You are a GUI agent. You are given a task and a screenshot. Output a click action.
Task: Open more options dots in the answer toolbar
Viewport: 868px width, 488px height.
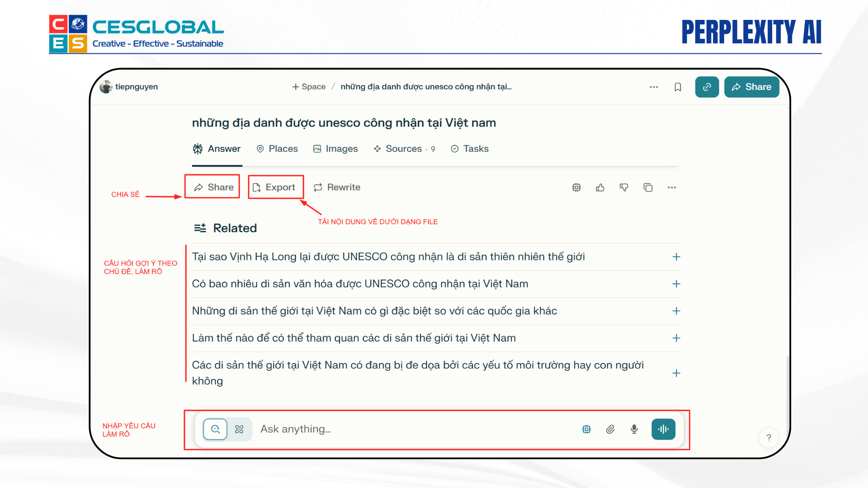pyautogui.click(x=672, y=188)
